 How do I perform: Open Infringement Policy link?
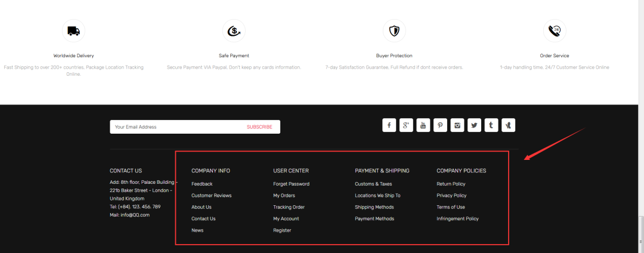[457, 218]
